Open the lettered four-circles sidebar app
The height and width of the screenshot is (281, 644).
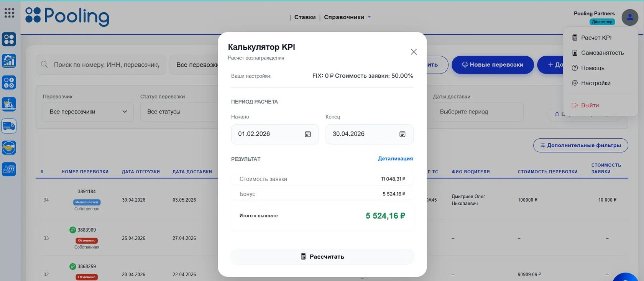click(9, 82)
